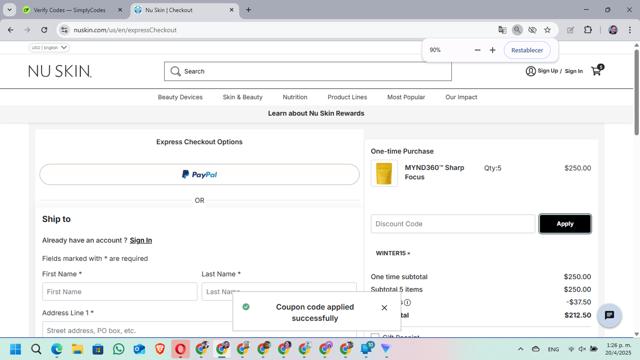This screenshot has width=640, height=360.
Task: Click the browser address bar URL
Action: 125,30
